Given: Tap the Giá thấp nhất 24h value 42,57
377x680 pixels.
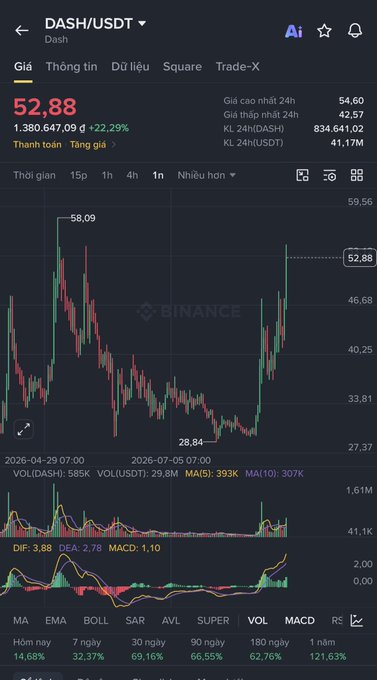Looking at the screenshot, I should (x=351, y=115).
